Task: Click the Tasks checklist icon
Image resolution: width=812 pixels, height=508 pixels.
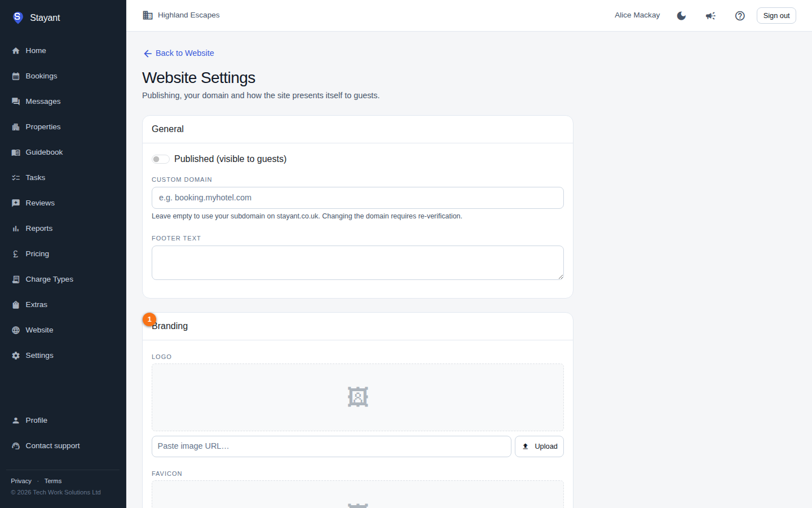Action: click(16, 178)
